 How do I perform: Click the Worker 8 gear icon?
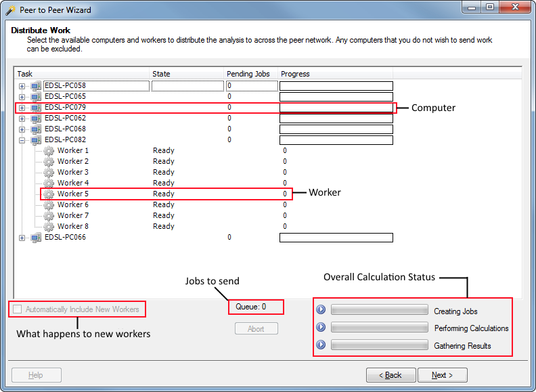click(49, 227)
